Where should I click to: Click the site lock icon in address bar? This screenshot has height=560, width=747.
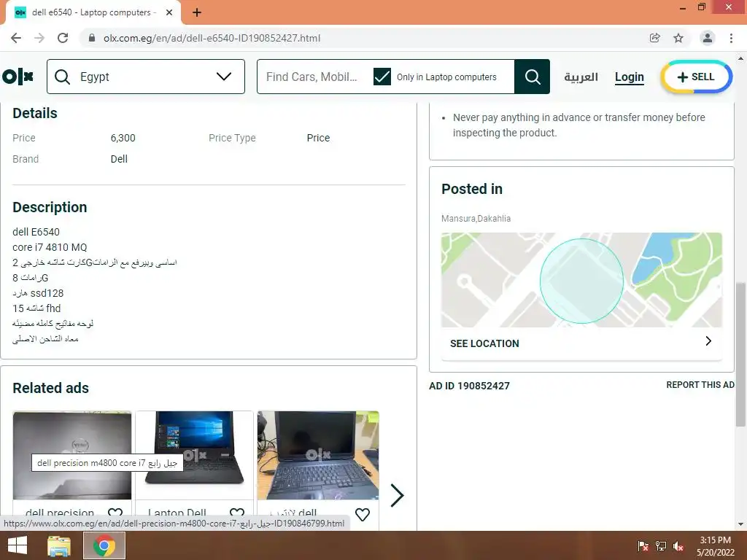click(92, 38)
